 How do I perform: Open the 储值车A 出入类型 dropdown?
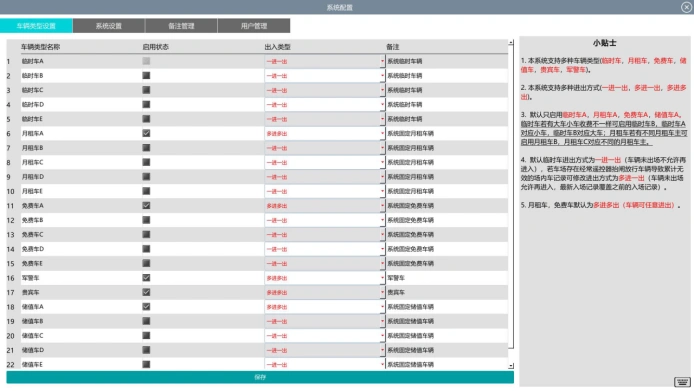tap(382, 306)
